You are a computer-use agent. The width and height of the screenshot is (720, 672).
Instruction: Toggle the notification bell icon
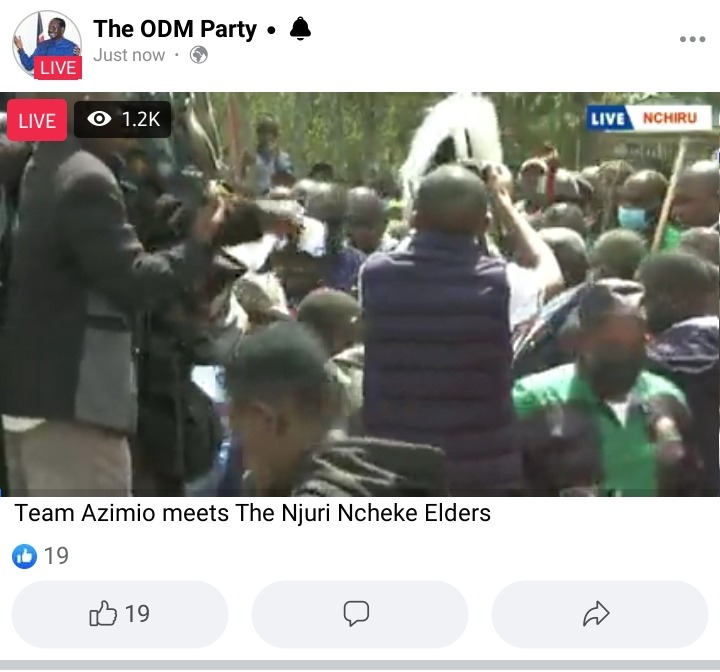(x=300, y=28)
